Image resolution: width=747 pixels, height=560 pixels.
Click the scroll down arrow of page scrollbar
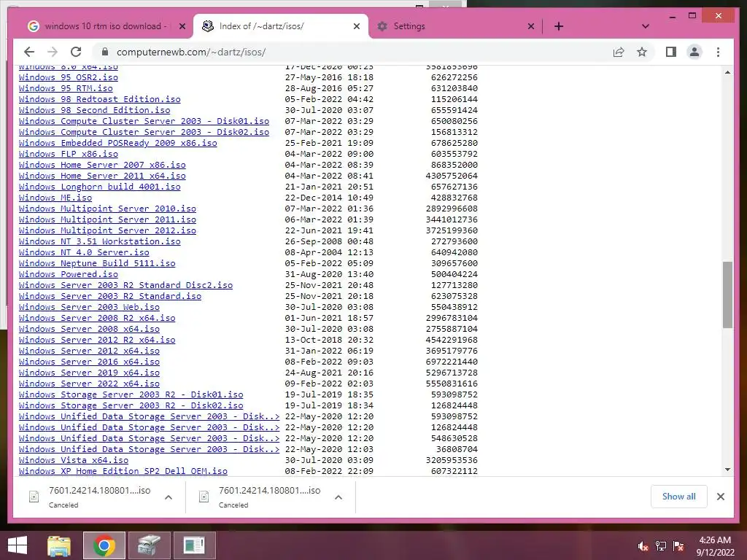click(x=727, y=470)
